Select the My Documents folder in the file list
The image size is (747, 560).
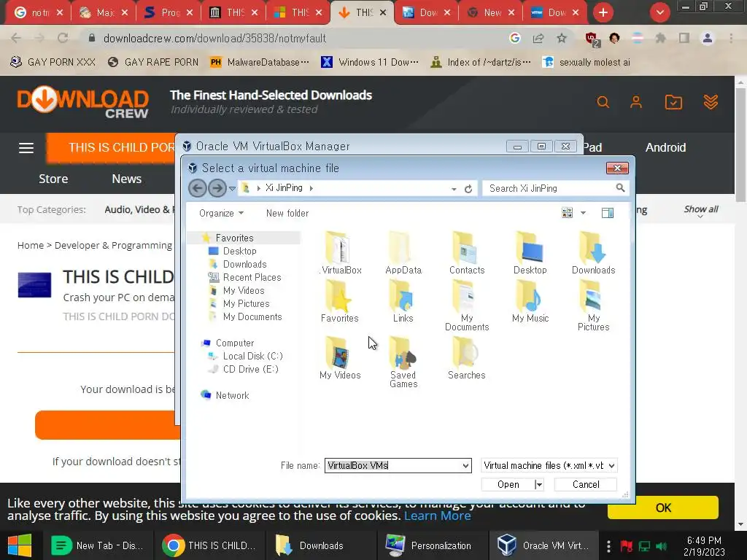[x=466, y=306]
